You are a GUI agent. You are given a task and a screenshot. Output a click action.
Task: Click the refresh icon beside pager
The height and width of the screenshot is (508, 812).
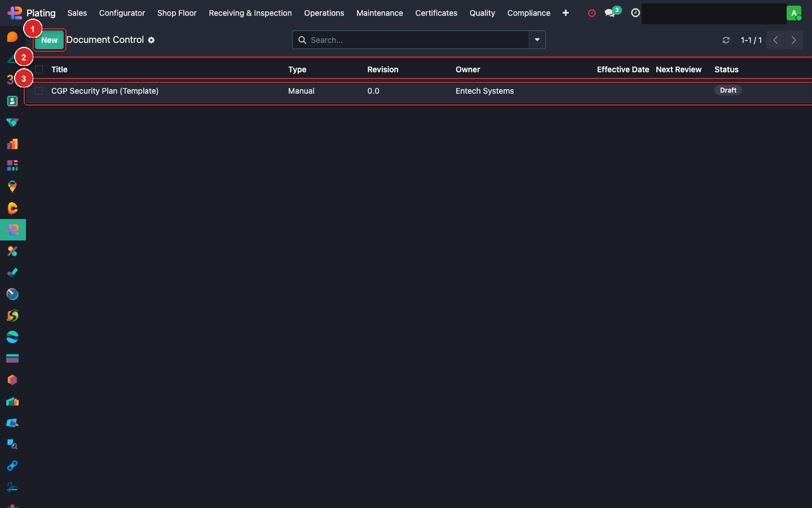pyautogui.click(x=726, y=40)
